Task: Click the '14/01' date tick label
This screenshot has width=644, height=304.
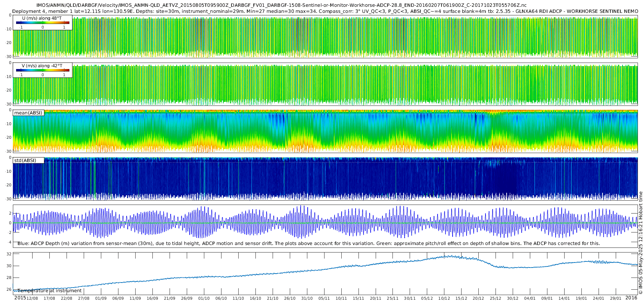Action: (565, 298)
